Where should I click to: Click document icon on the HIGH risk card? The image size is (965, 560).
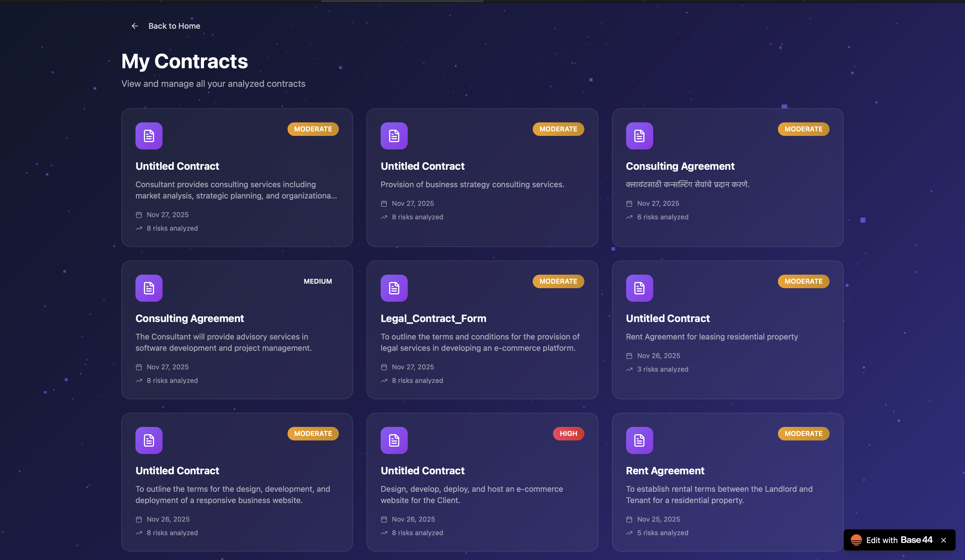point(394,440)
